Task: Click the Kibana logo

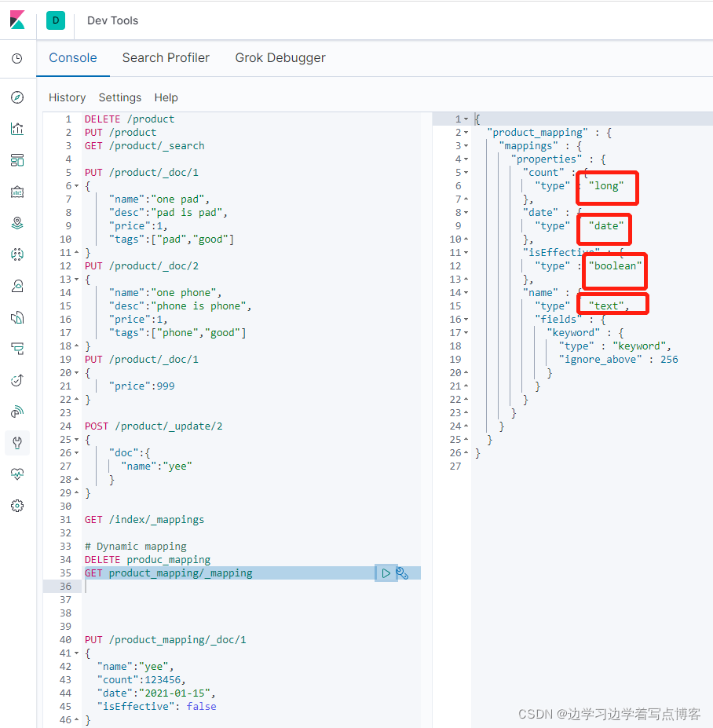Action: click(x=17, y=20)
